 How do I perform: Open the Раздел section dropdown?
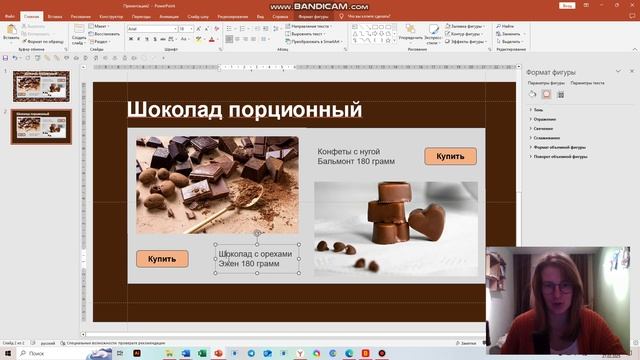(99, 42)
